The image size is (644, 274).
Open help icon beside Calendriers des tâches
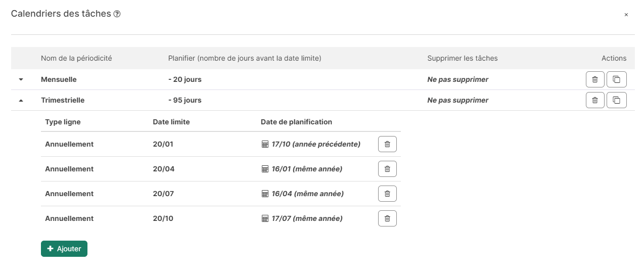(117, 14)
